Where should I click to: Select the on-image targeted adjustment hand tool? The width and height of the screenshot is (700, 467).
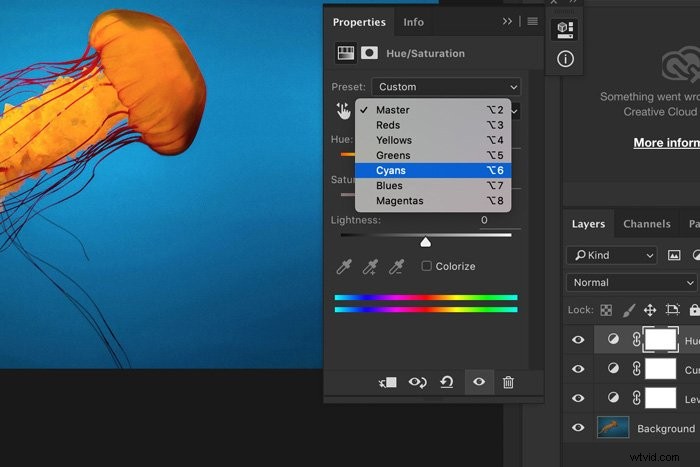pos(343,111)
